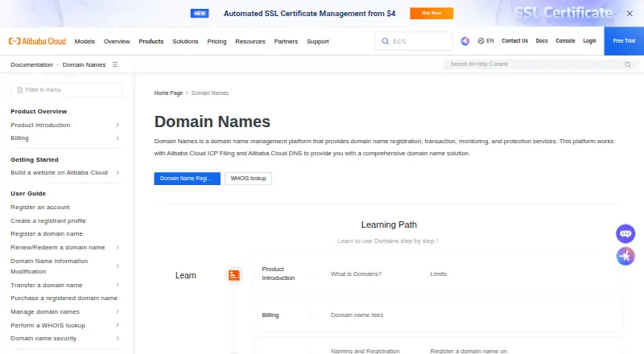
Task: Open the Pricing menu
Action: (x=217, y=42)
